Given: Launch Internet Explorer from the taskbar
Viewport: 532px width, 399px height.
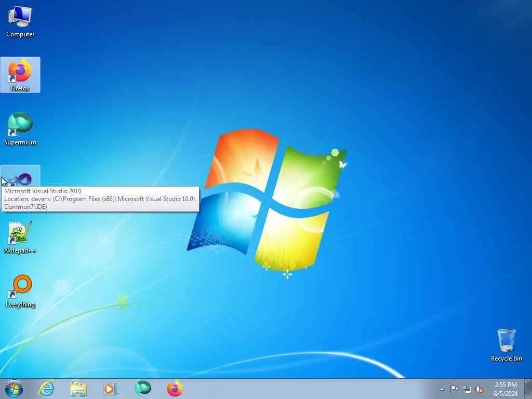Looking at the screenshot, I should tap(46, 389).
